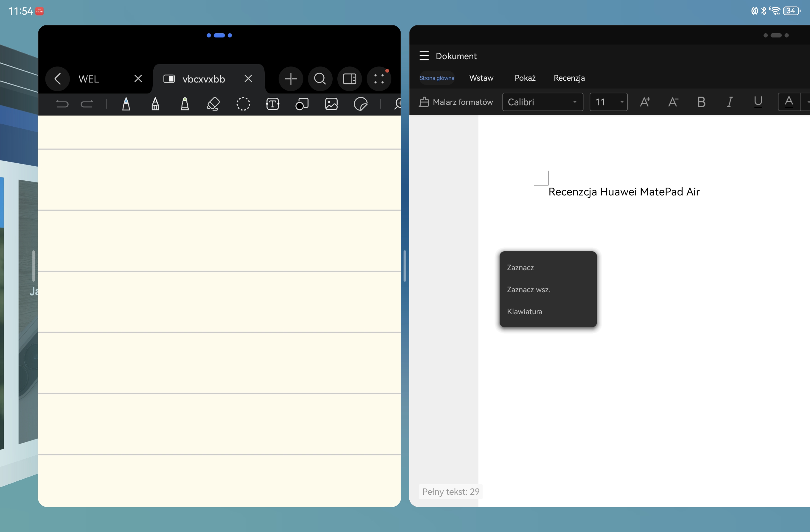Screen dimensions: 810x532
Task: Open the Strona główna ribbon tab
Action: click(x=437, y=78)
